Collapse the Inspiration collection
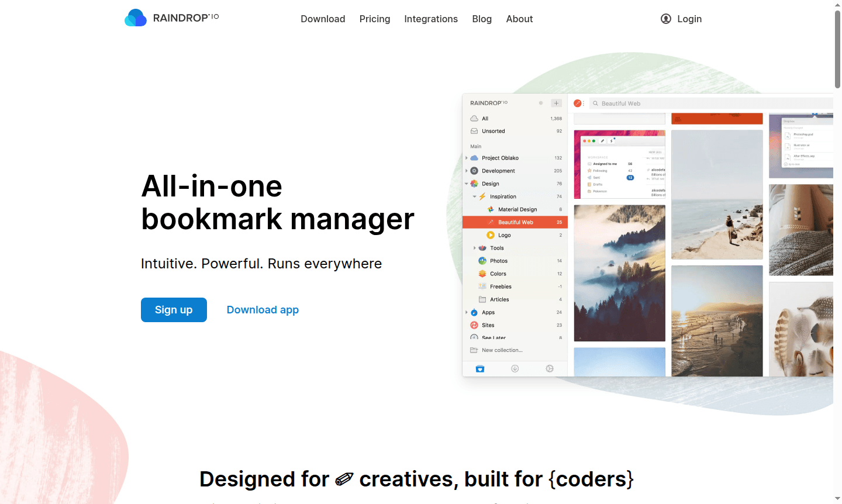Image resolution: width=842 pixels, height=504 pixels. (474, 196)
